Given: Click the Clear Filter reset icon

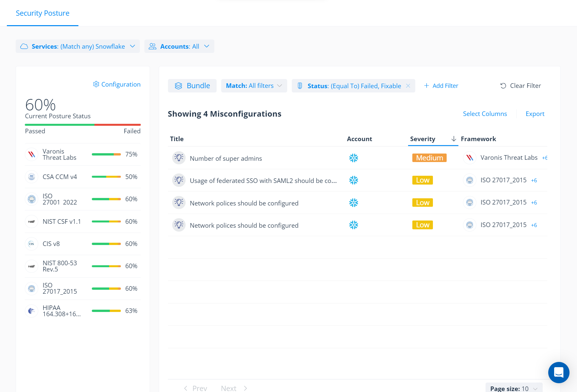Looking at the screenshot, I should coord(503,86).
